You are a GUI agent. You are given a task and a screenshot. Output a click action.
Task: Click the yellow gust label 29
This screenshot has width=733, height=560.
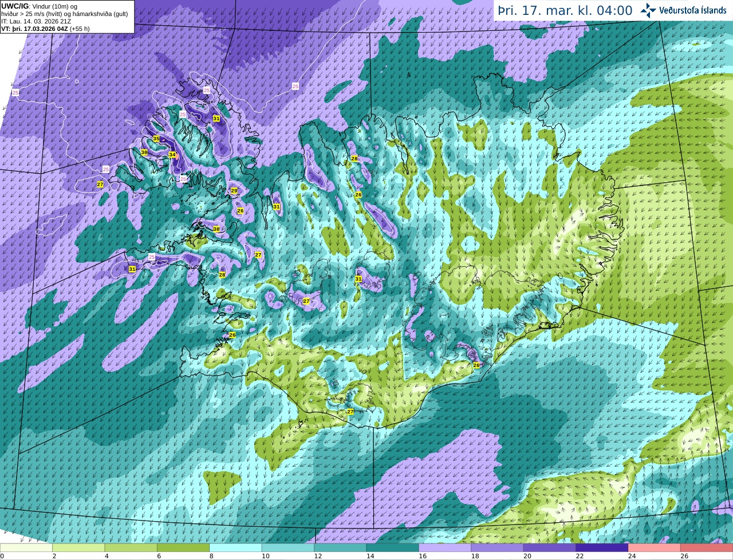[234, 191]
